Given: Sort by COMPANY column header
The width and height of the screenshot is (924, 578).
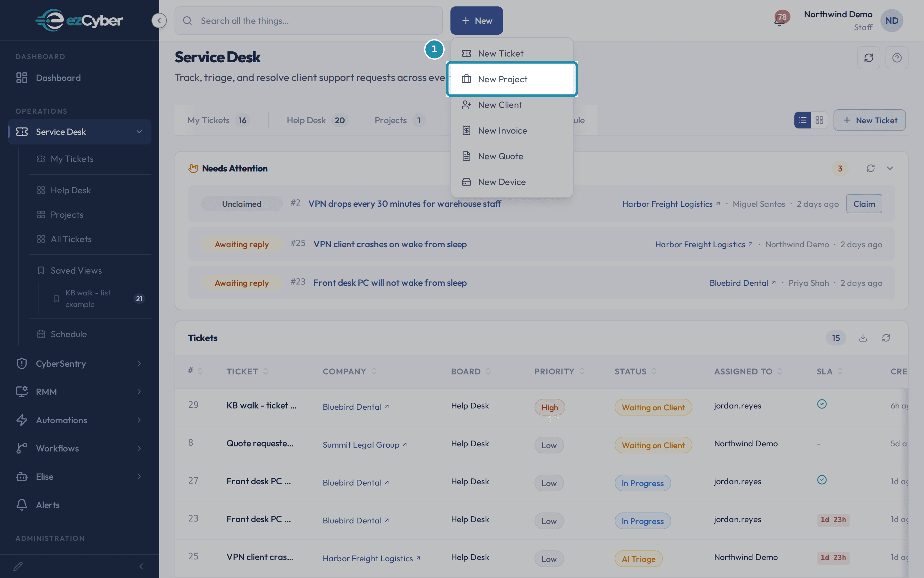Looking at the screenshot, I should coord(350,371).
